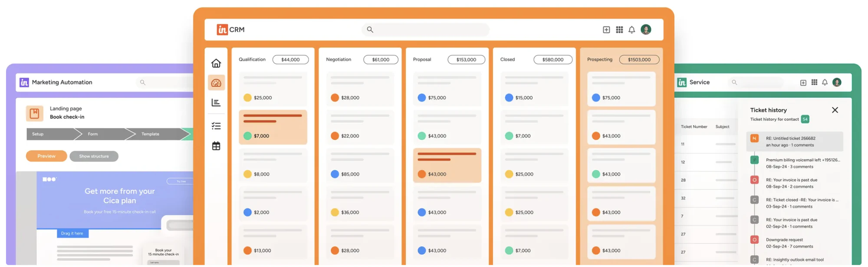Screen dimensions: 868x267
Task: Open ticket 'RE: Untitled ticket 266682'
Action: [x=795, y=142]
